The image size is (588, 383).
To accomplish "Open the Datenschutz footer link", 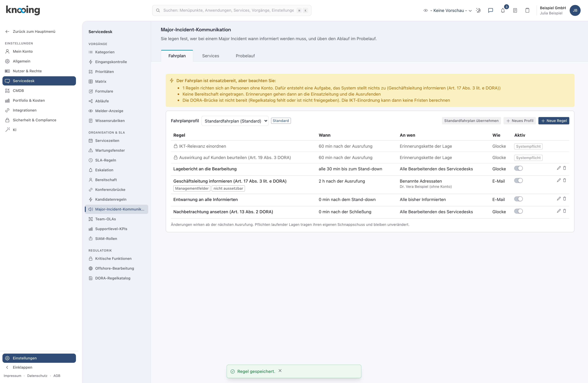I will [x=37, y=376].
